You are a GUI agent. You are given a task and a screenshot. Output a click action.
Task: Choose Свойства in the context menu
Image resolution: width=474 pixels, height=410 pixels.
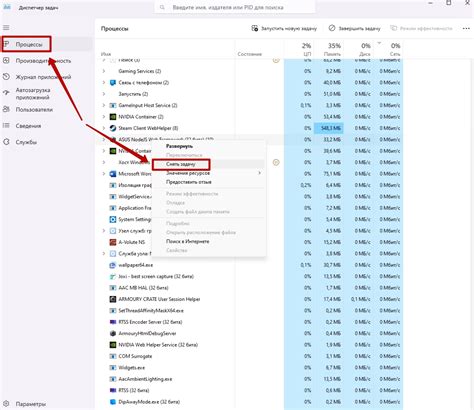[177, 250]
